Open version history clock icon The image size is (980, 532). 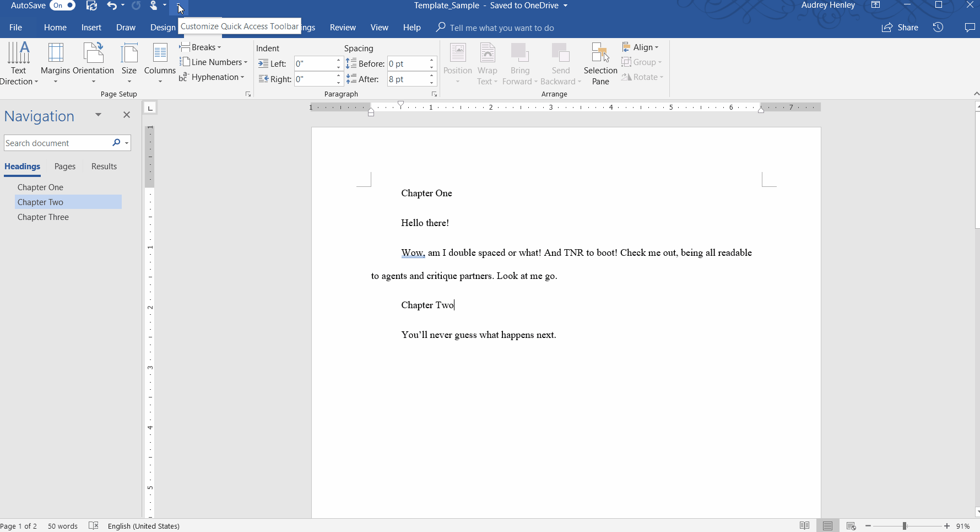tap(938, 28)
